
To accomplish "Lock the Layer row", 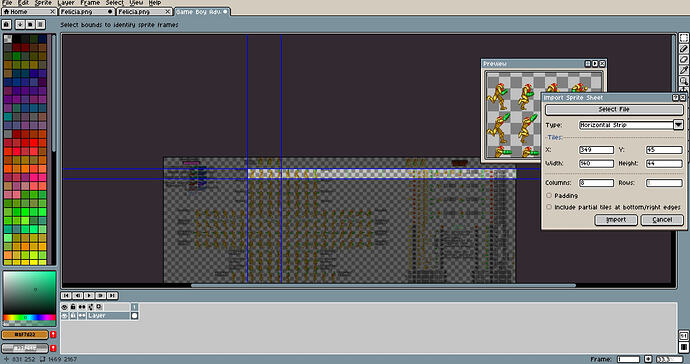I will click(73, 316).
